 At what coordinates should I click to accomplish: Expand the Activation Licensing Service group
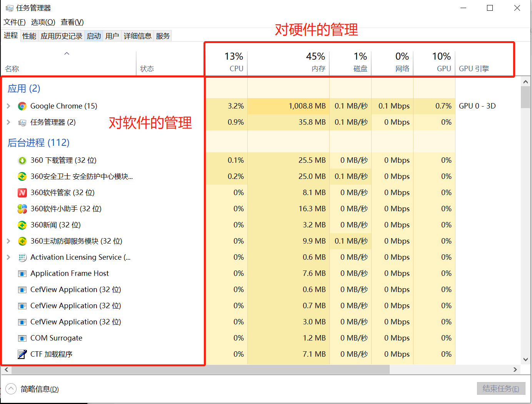tap(8, 257)
